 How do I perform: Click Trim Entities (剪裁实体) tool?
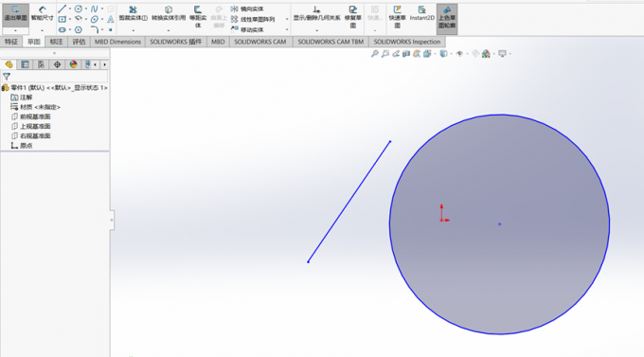(x=134, y=13)
